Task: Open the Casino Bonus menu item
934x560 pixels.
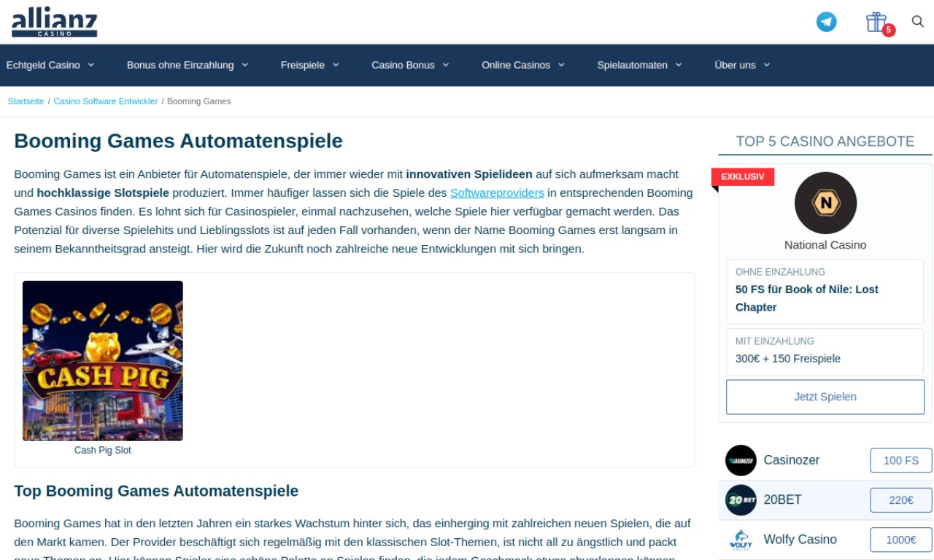Action: [403, 65]
